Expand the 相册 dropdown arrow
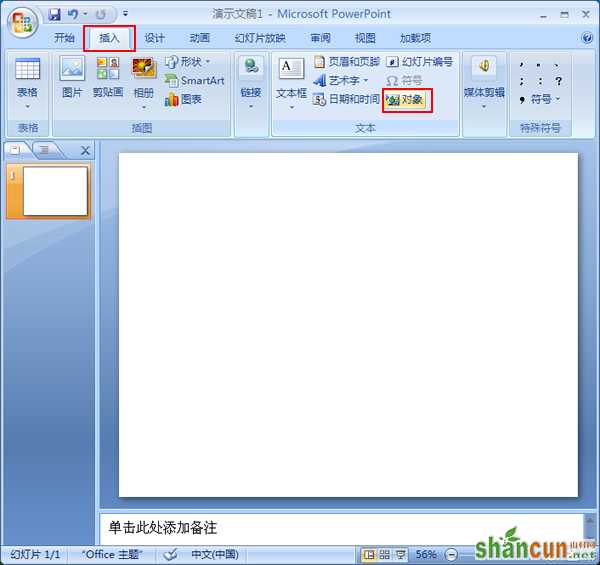 pyautogui.click(x=144, y=107)
